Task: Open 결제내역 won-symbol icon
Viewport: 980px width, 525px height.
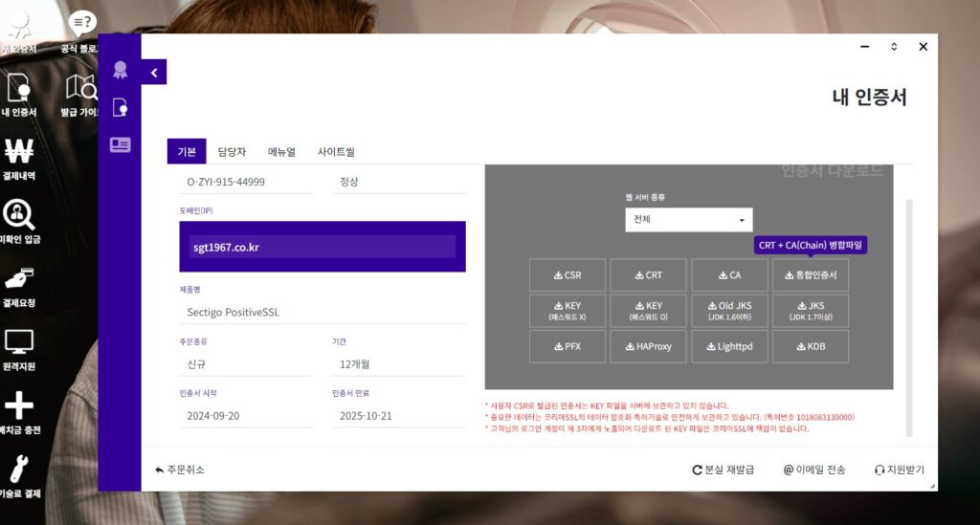Action: pos(19,153)
